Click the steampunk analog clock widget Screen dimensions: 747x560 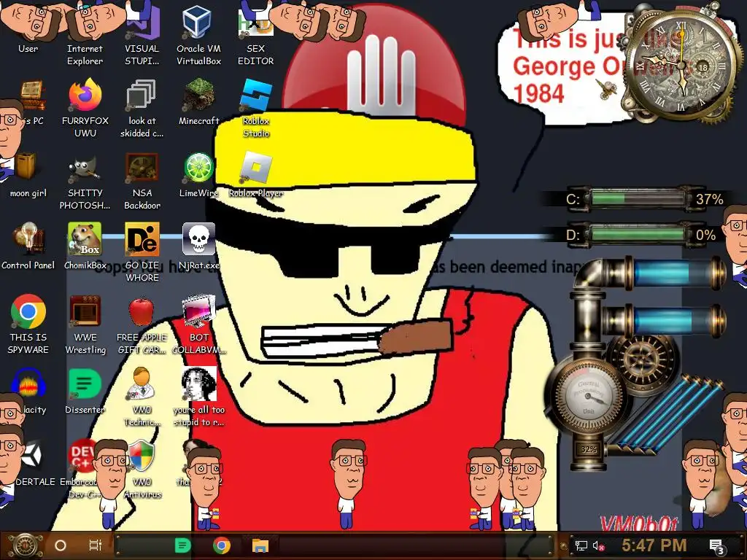coord(681,66)
